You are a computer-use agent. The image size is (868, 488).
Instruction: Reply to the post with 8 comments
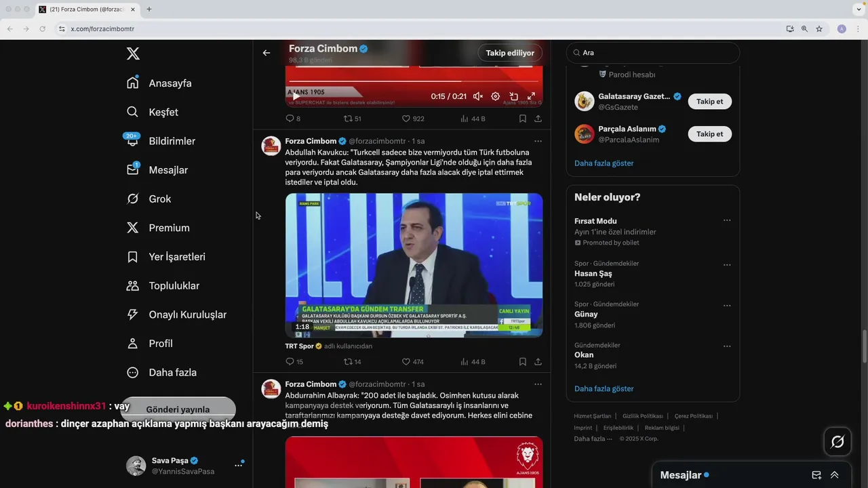click(293, 119)
